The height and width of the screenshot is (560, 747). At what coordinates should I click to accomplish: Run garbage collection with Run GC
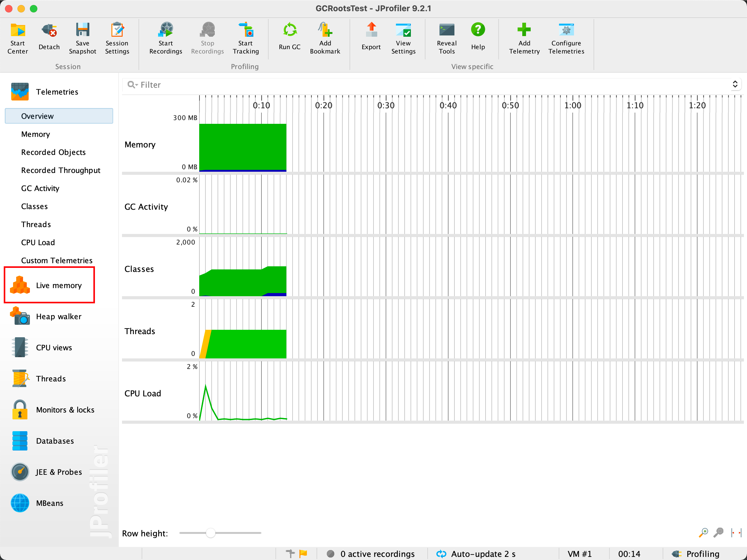289,37
